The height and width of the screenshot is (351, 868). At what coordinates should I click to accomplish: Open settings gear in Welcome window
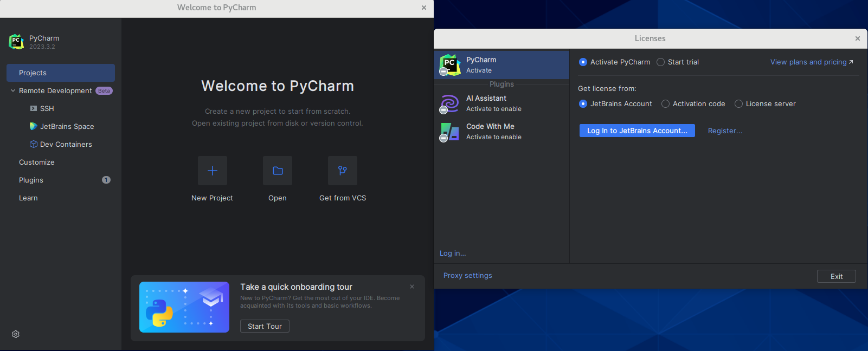pyautogui.click(x=16, y=334)
